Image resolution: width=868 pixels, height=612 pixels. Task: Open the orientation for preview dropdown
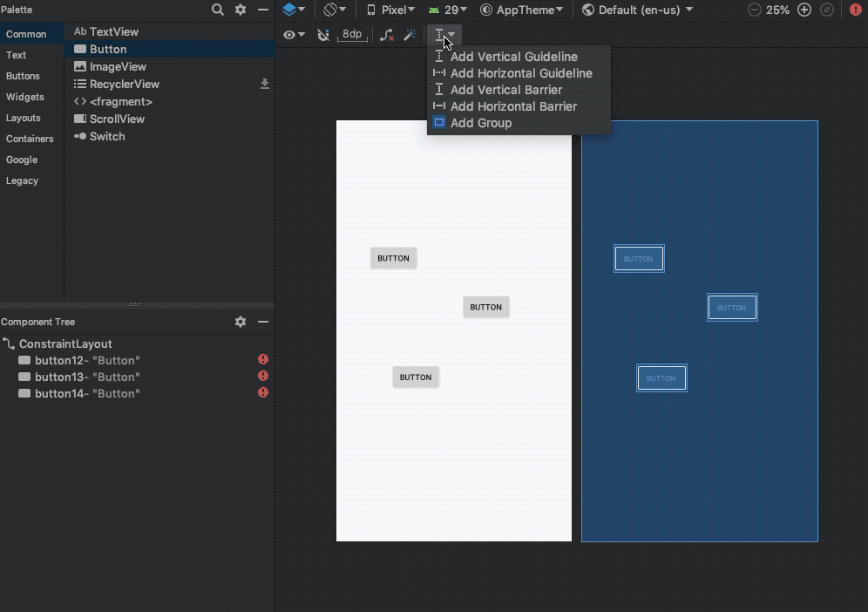click(335, 10)
